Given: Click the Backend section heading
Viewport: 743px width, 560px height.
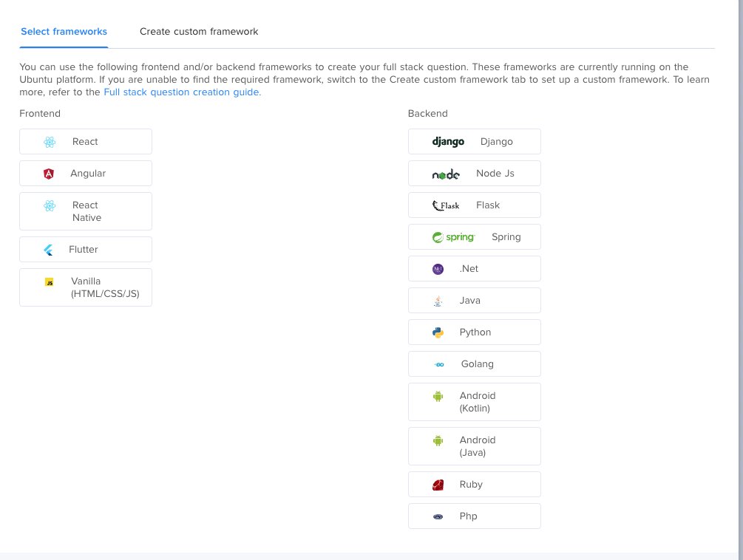Looking at the screenshot, I should tap(428, 114).
